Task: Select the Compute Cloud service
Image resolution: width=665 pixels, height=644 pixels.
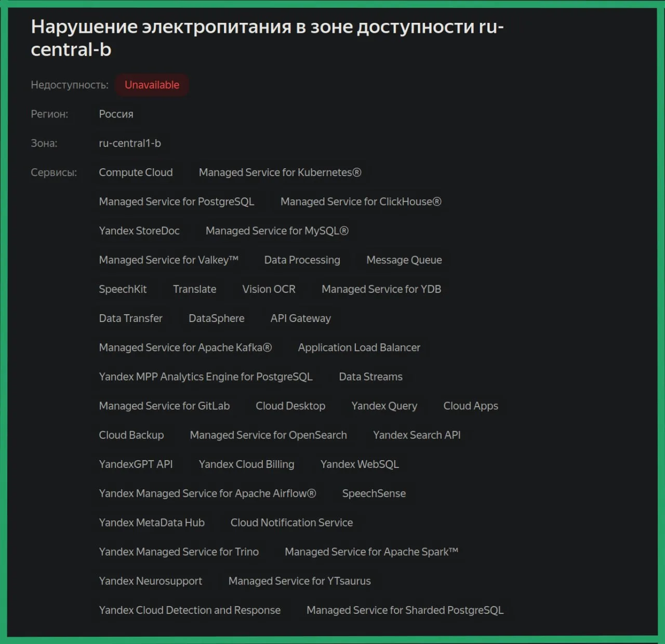Action: [x=136, y=172]
